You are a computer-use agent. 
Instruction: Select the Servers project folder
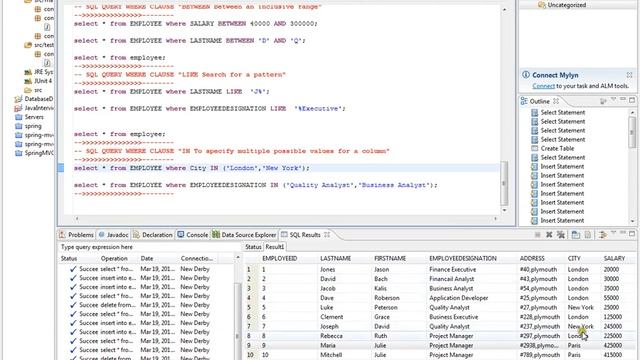(29, 117)
